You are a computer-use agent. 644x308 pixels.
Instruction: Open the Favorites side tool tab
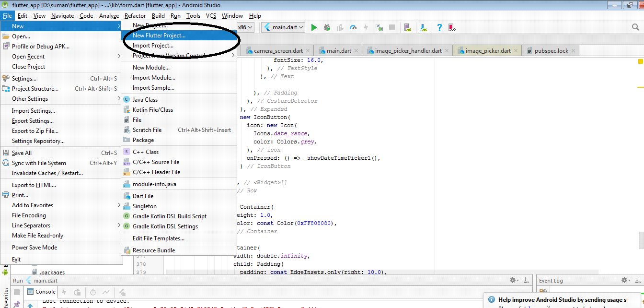(6, 297)
